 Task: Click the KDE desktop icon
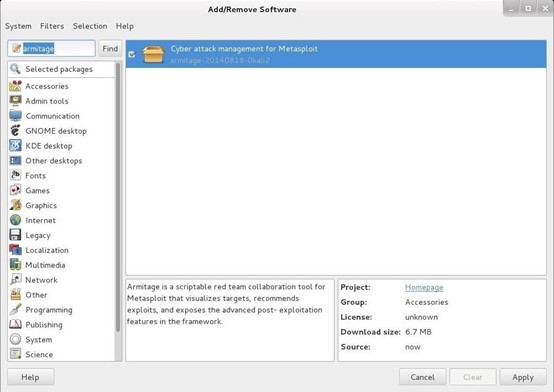tap(15, 146)
